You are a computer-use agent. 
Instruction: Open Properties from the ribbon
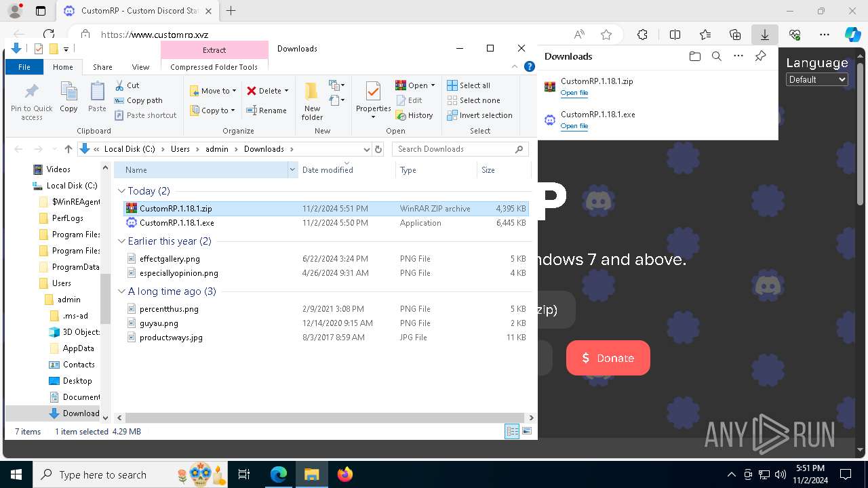point(373,100)
